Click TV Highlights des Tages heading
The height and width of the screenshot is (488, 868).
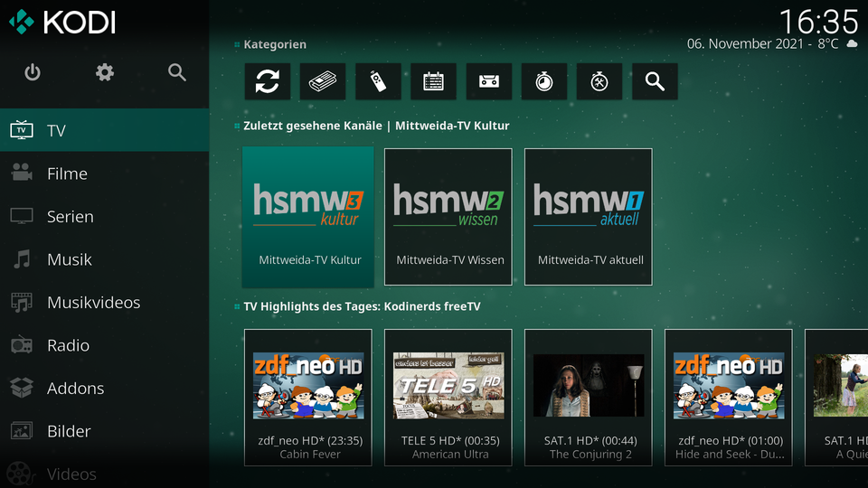point(362,306)
